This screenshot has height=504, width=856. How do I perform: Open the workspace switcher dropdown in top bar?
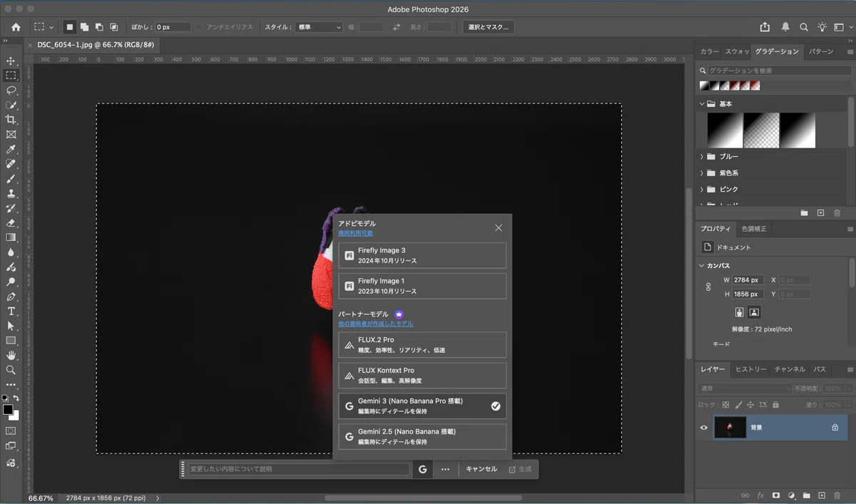pos(842,27)
